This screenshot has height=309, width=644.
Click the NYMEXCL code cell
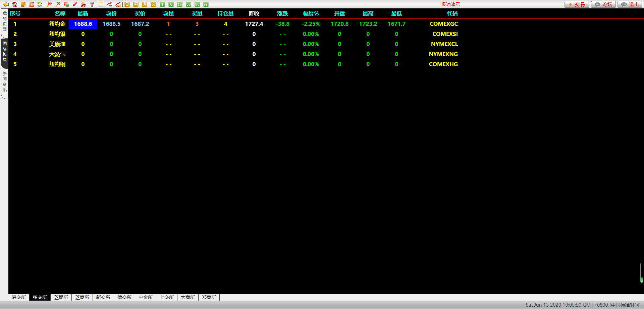pyautogui.click(x=444, y=44)
